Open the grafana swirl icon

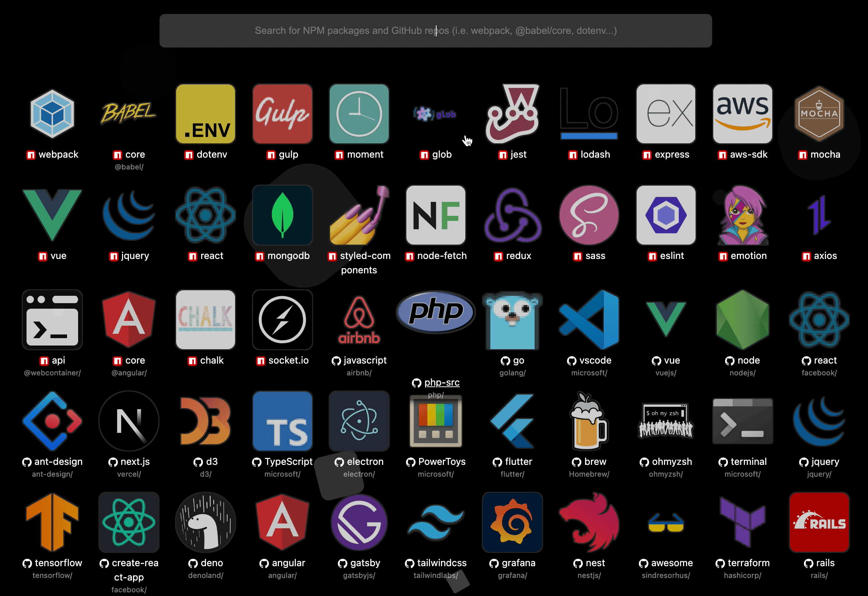[x=512, y=522]
